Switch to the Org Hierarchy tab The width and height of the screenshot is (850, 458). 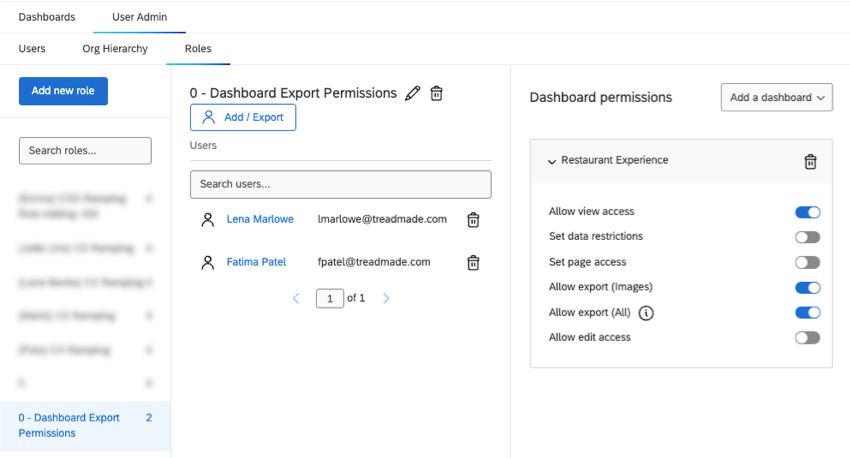pos(115,48)
